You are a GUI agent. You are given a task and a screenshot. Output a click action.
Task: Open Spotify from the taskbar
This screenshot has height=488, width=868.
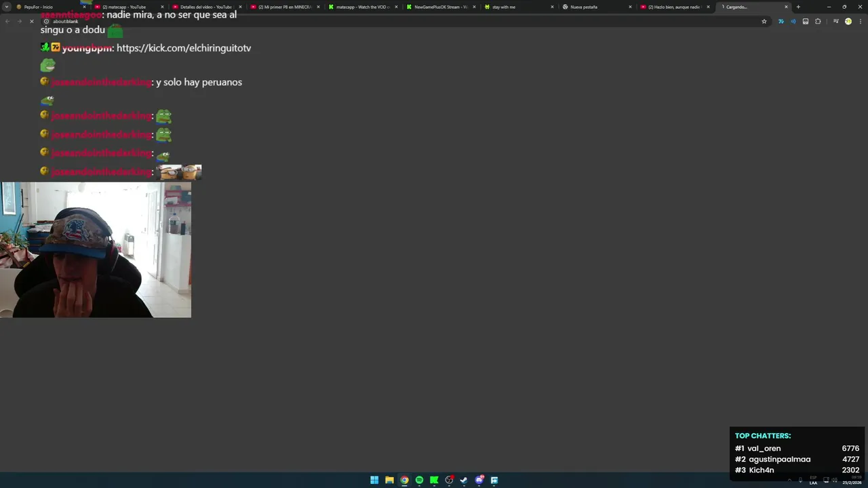pos(419,480)
